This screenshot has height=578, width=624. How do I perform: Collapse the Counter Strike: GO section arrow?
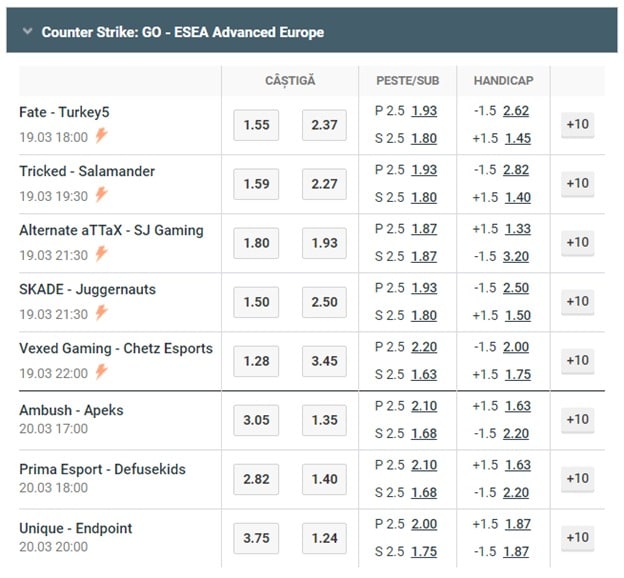tap(25, 32)
